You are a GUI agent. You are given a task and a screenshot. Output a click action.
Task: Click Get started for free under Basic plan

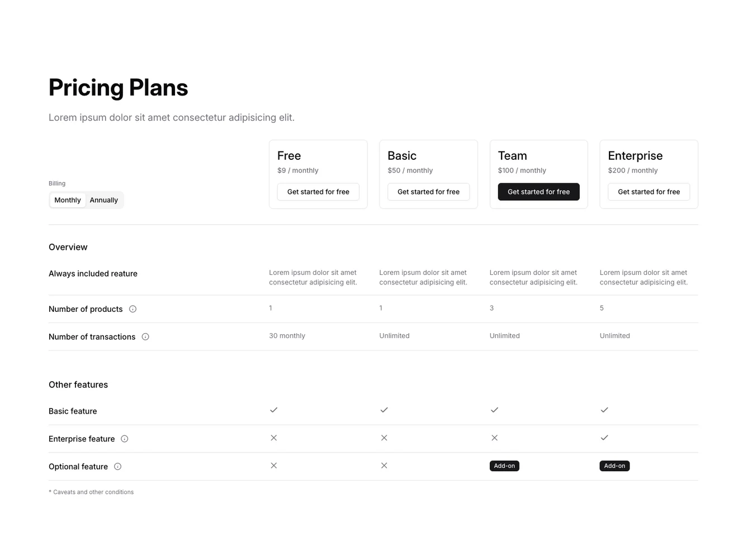coord(428,192)
